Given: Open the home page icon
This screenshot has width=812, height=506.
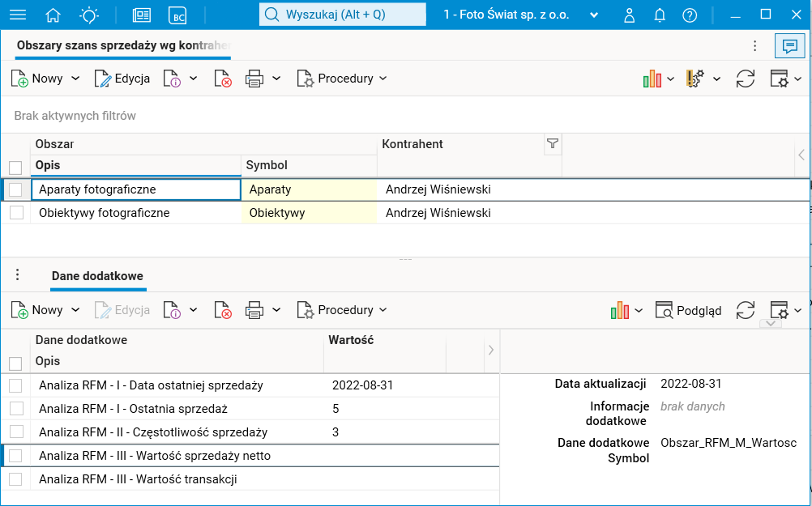Looking at the screenshot, I should click(53, 15).
